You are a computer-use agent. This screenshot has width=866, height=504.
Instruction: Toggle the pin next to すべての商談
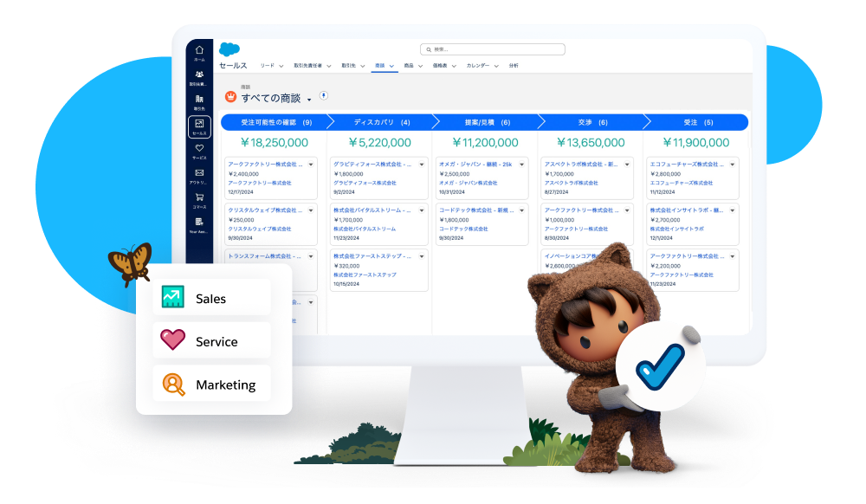[323, 95]
